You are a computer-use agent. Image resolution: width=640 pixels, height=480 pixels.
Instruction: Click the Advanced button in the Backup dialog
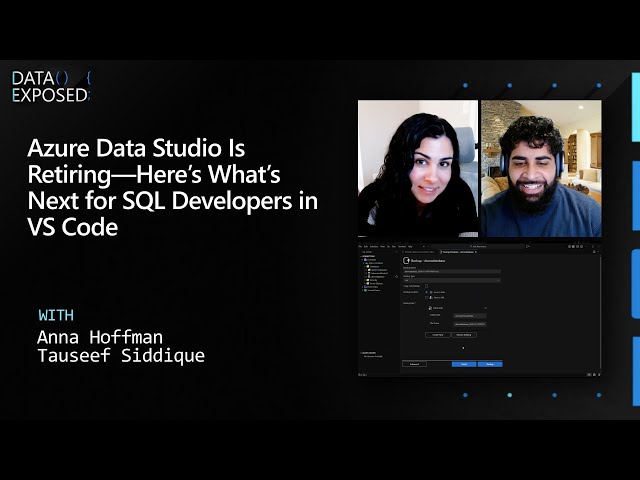coord(414,364)
